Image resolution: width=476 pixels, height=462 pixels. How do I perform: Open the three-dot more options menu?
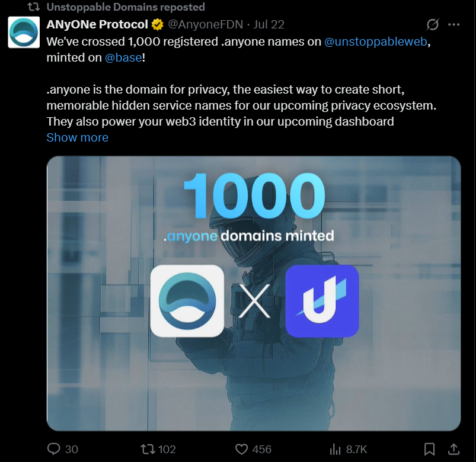(454, 25)
